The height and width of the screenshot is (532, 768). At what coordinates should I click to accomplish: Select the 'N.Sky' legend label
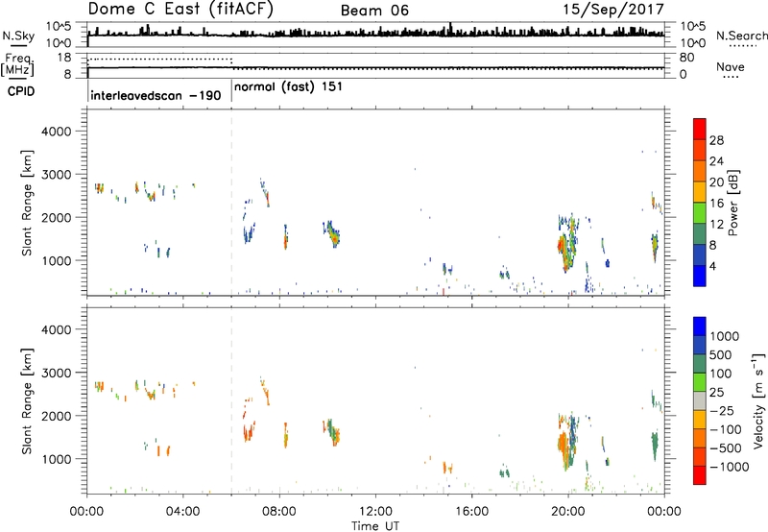click(18, 36)
